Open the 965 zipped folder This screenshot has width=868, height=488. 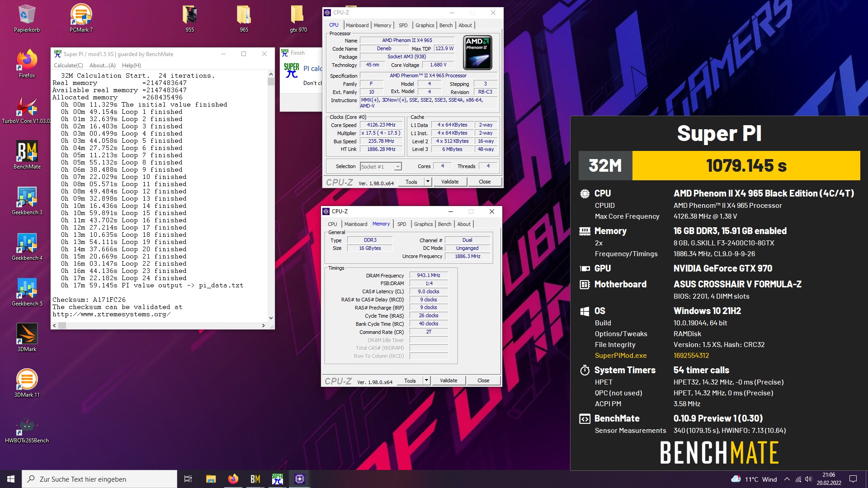(x=244, y=19)
